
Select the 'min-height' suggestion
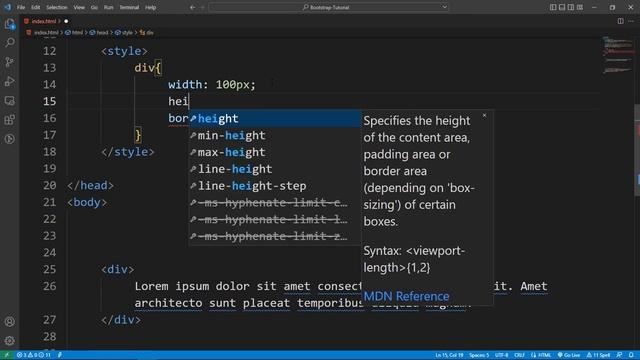pos(275,136)
